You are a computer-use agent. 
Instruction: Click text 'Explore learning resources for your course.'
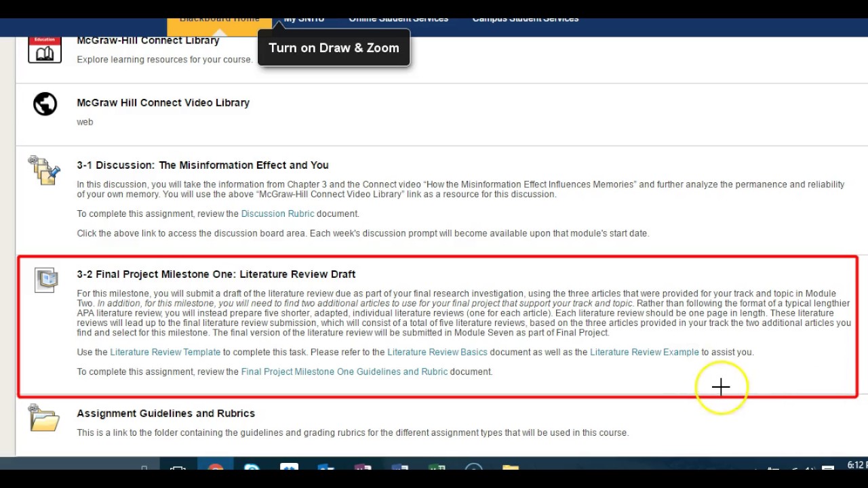pyautogui.click(x=165, y=60)
